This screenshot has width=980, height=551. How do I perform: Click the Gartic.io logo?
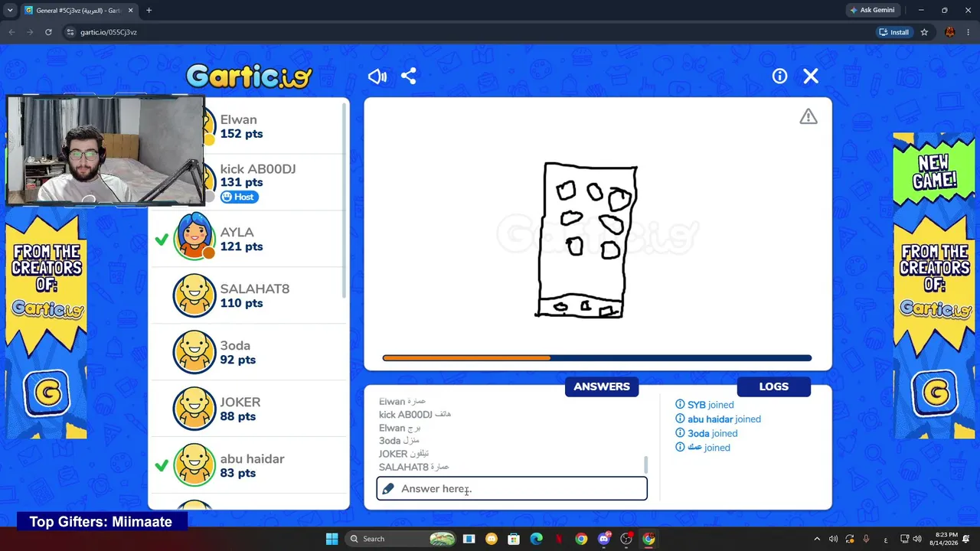tap(250, 76)
